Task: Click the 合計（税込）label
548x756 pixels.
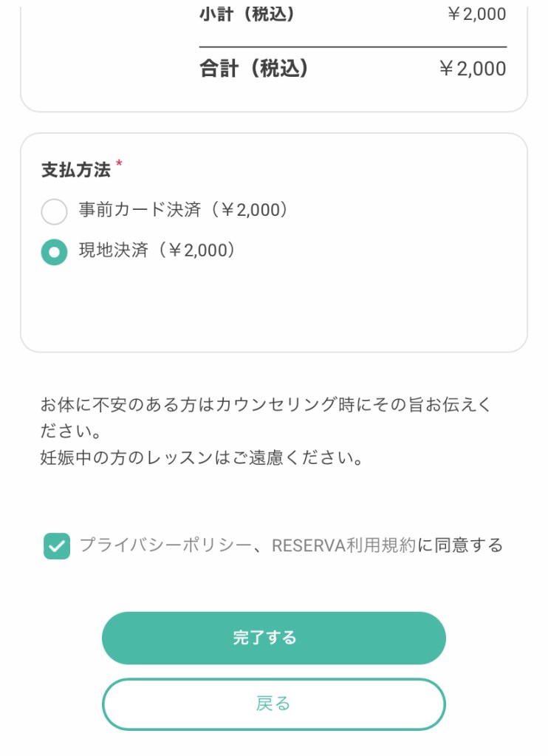Action: click(254, 69)
